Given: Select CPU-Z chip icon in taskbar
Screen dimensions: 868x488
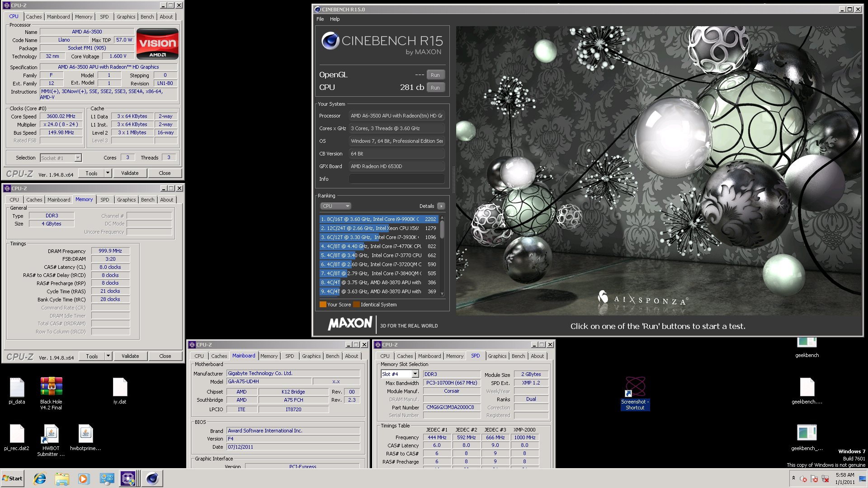Looking at the screenshot, I should (127, 479).
